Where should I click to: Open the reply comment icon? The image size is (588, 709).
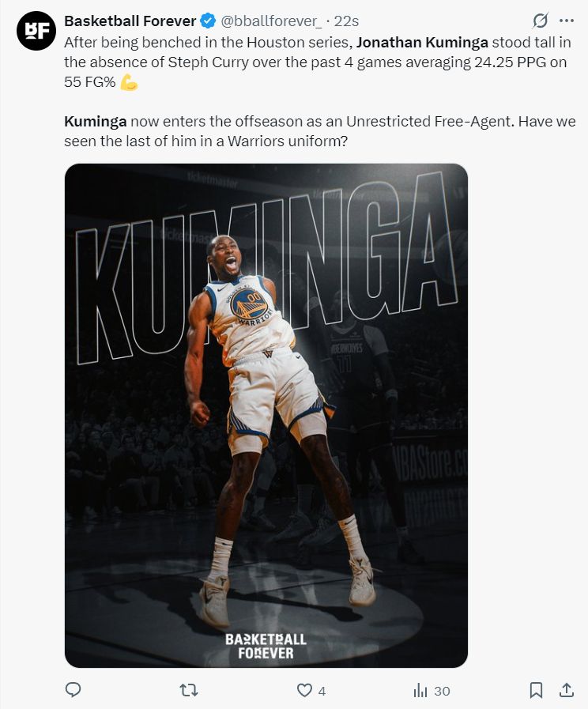point(73,690)
